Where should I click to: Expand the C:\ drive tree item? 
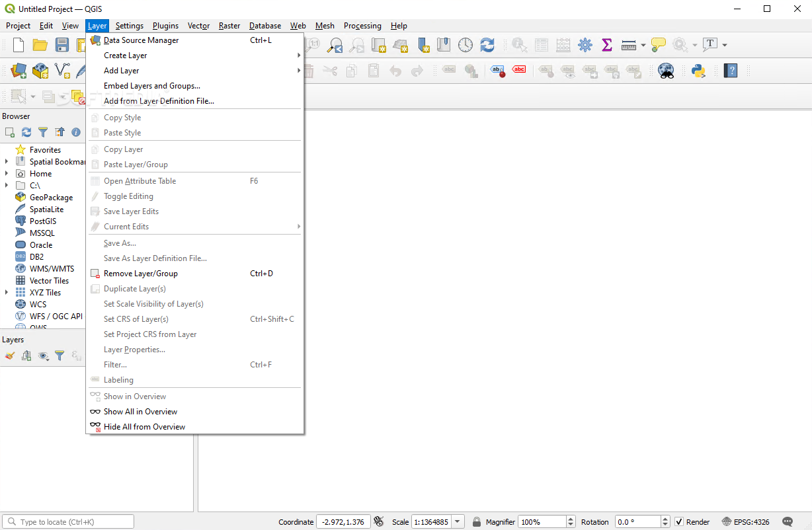pos(7,186)
